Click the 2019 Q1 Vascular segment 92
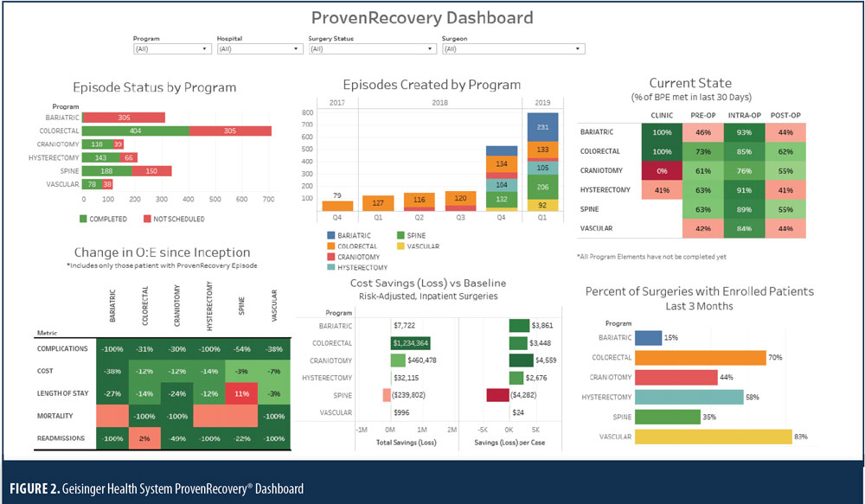Image resolution: width=865 pixels, height=504 pixels. pyautogui.click(x=543, y=205)
